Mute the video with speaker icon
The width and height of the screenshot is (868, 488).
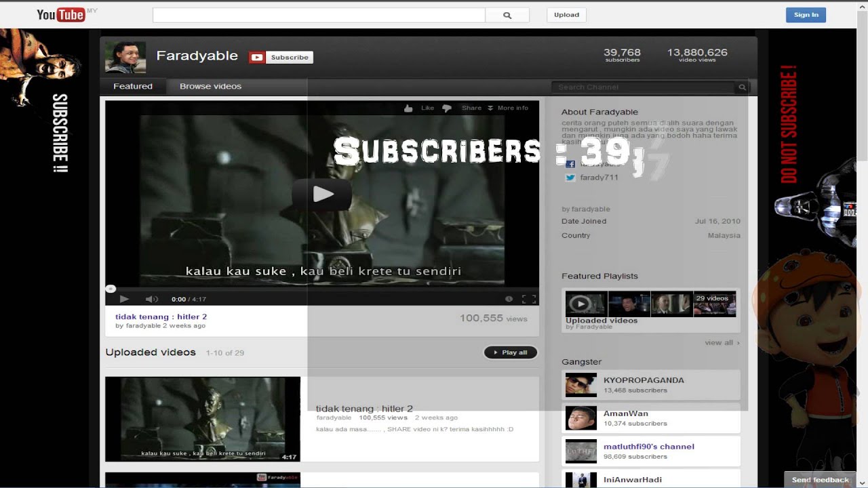(151, 299)
